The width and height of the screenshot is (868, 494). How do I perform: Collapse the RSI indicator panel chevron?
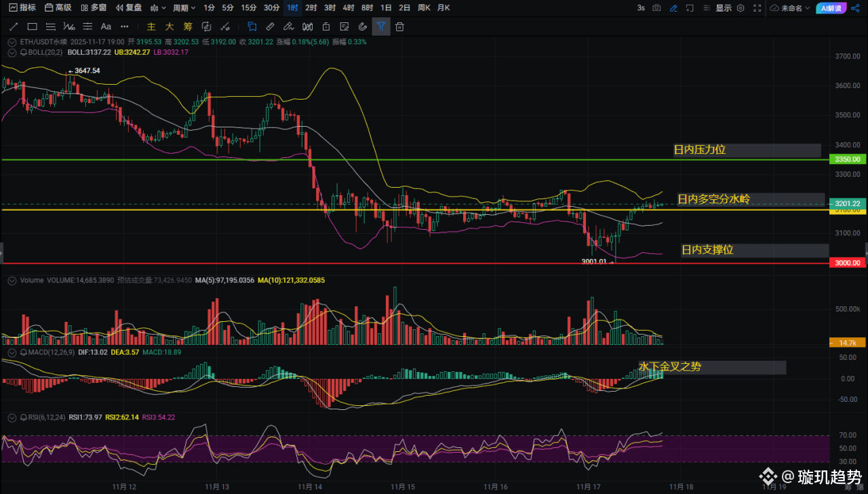click(x=11, y=417)
